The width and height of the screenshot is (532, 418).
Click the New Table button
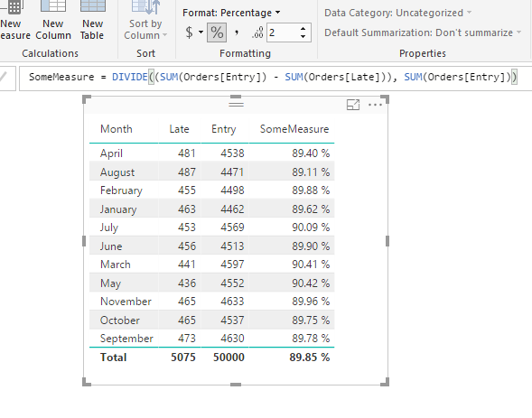pos(92,21)
